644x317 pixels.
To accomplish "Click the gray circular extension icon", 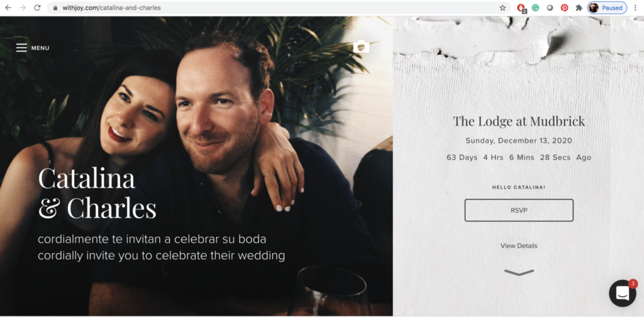I will (550, 8).
